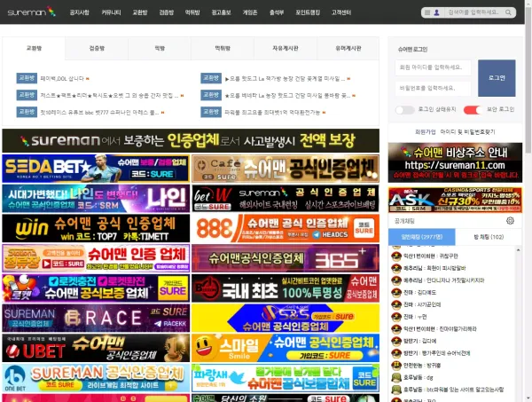Switch to the 검증방 board tab
The image size is (532, 402).
(x=97, y=49)
